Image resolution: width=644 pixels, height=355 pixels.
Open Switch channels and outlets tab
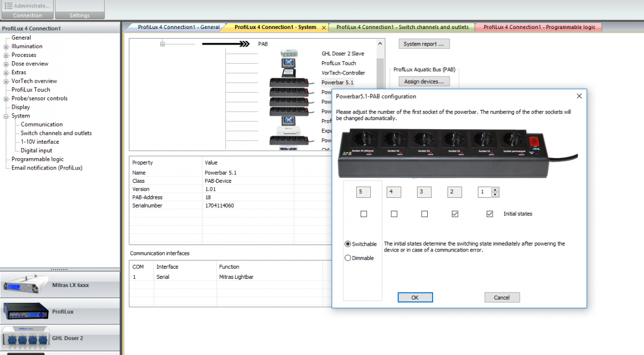(401, 27)
